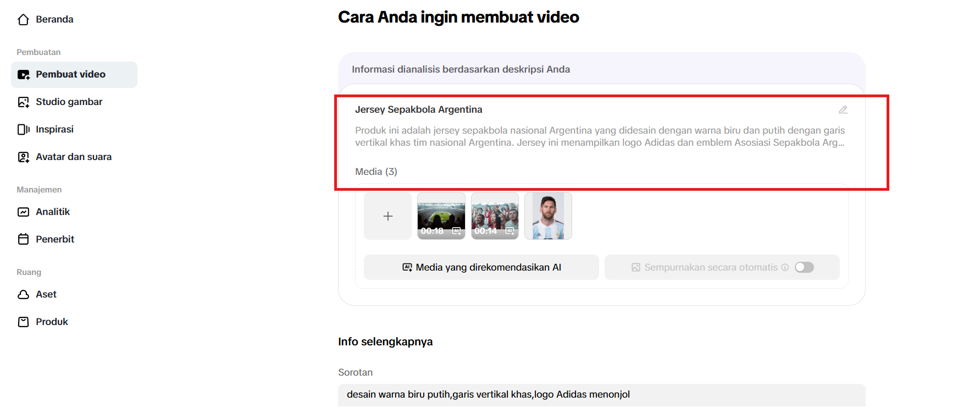
Task: Open the Aset cloud icon
Action: pyautogui.click(x=23, y=295)
